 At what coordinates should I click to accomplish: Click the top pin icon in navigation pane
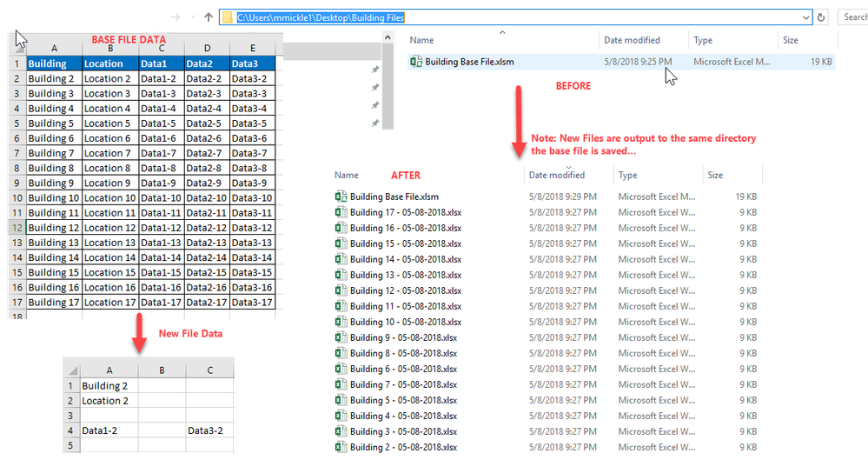pyautogui.click(x=374, y=70)
